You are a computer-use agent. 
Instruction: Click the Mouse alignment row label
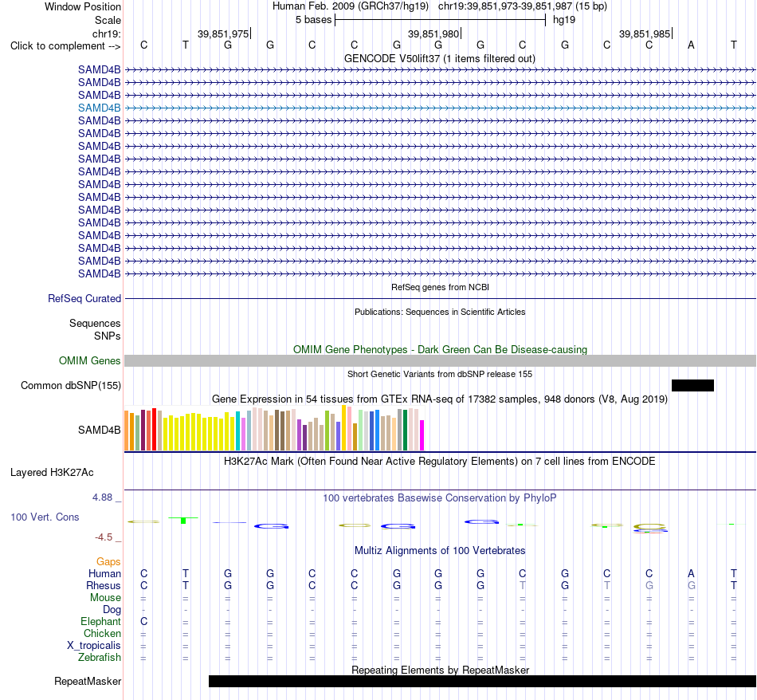coord(105,598)
